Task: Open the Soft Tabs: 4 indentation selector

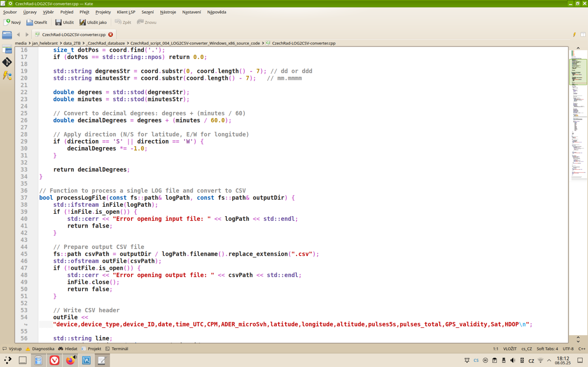Action: click(x=547, y=349)
